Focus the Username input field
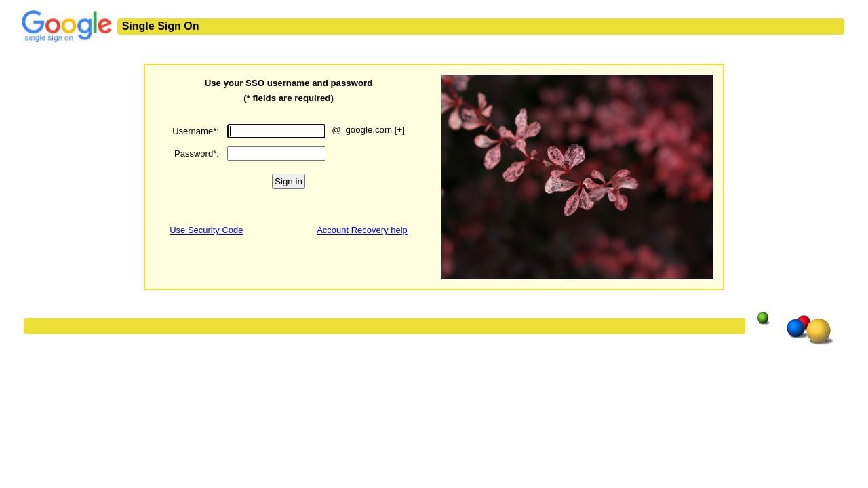This screenshot has width=868, height=488. coord(276,131)
